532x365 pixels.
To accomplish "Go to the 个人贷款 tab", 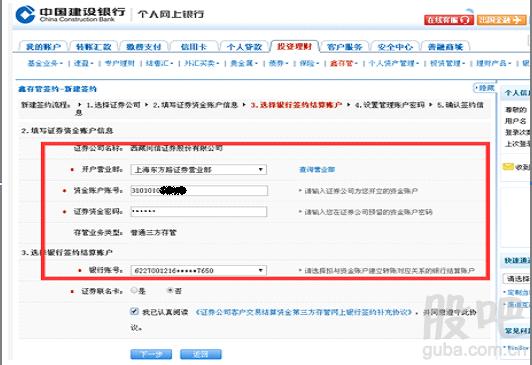I will [x=244, y=46].
